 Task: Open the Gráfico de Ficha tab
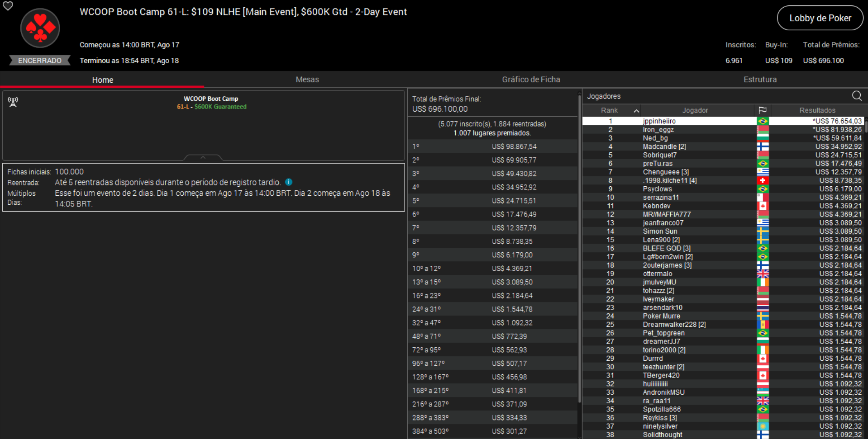[x=531, y=80]
